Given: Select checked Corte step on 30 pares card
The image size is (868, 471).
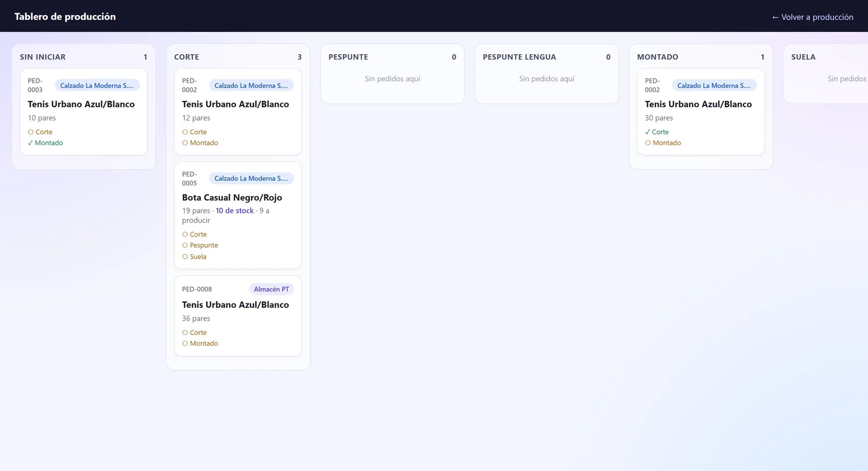Looking at the screenshot, I should coord(657,132).
